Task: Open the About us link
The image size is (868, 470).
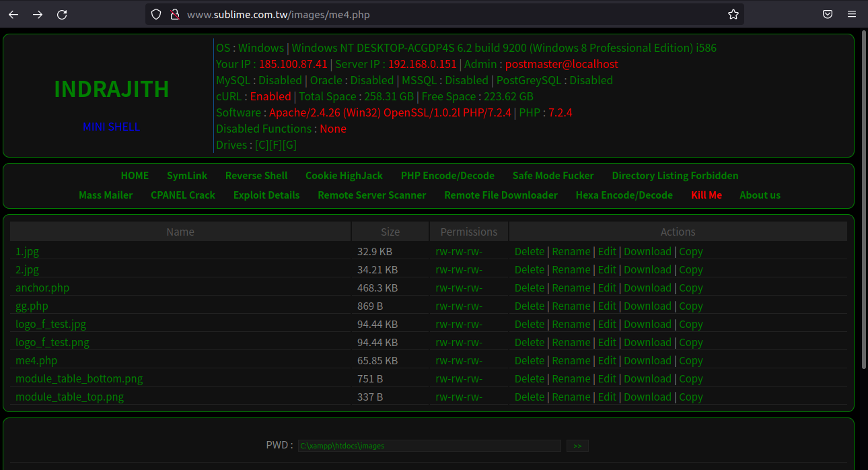Action: pyautogui.click(x=760, y=195)
